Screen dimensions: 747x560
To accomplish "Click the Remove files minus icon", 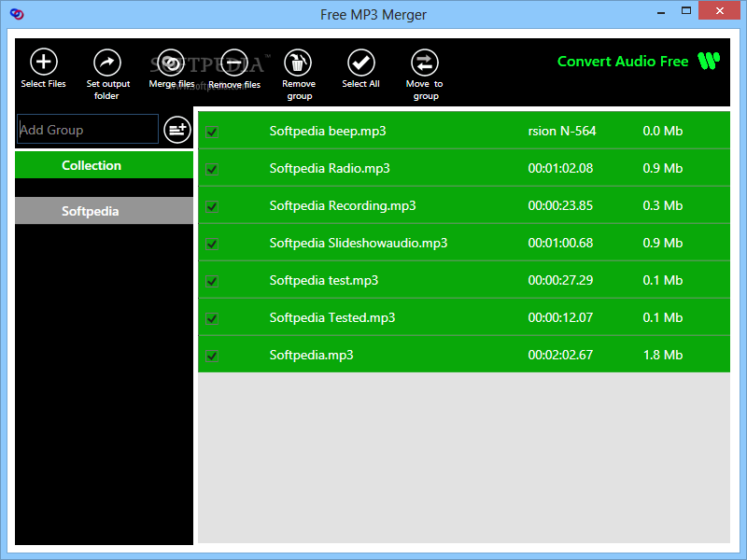I will tap(234, 63).
